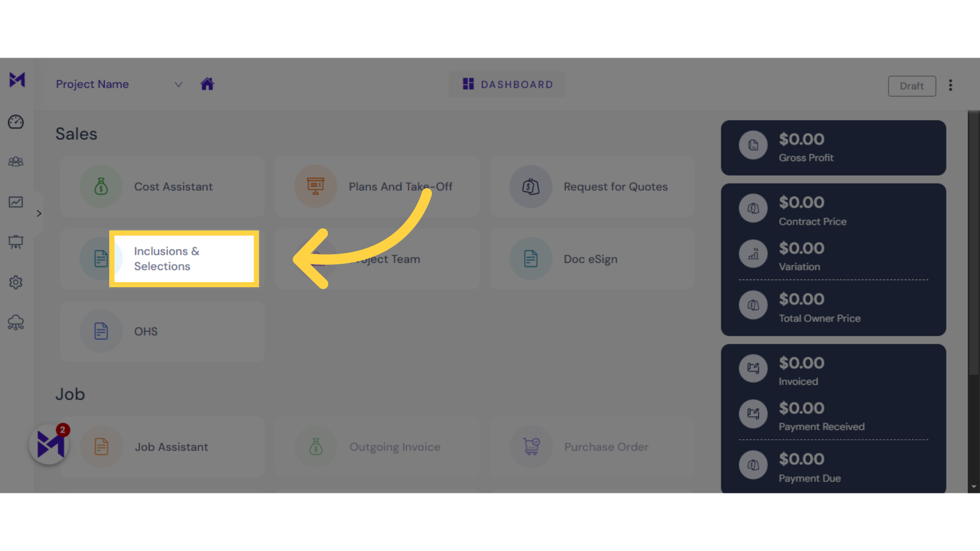The height and width of the screenshot is (551, 980).
Task: Toggle the notification badge on app icon
Action: pyautogui.click(x=63, y=430)
